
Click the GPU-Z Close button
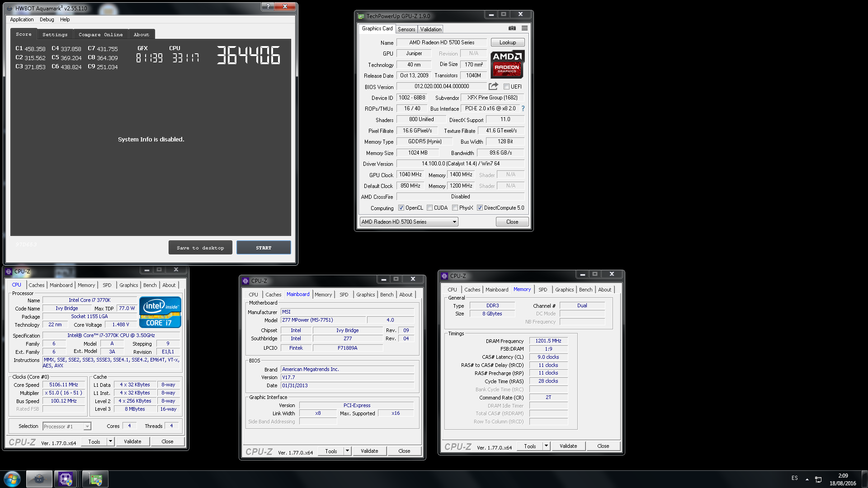coord(512,222)
